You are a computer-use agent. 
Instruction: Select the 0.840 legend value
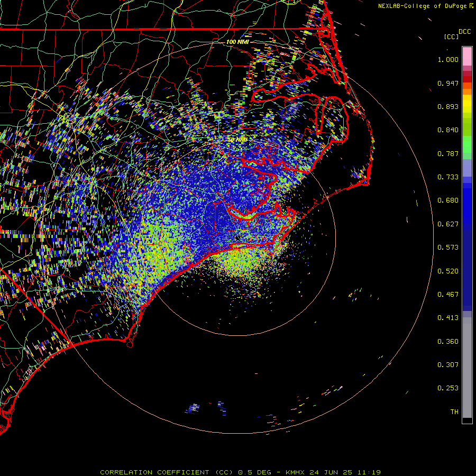448,130
